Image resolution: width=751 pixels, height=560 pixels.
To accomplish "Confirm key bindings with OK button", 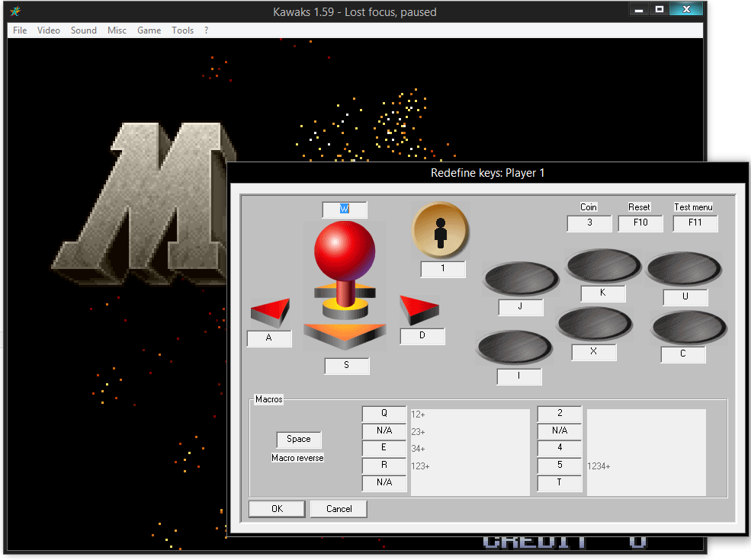I will (277, 509).
